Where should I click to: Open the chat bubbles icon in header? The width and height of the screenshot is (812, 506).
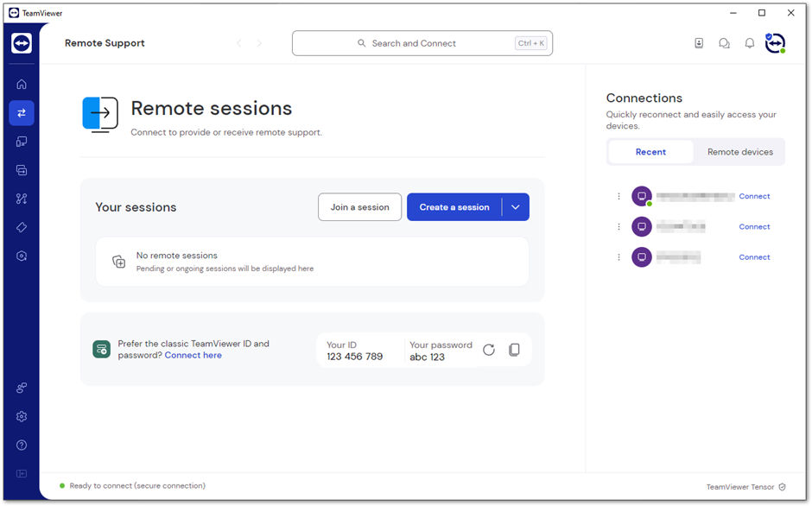click(724, 43)
